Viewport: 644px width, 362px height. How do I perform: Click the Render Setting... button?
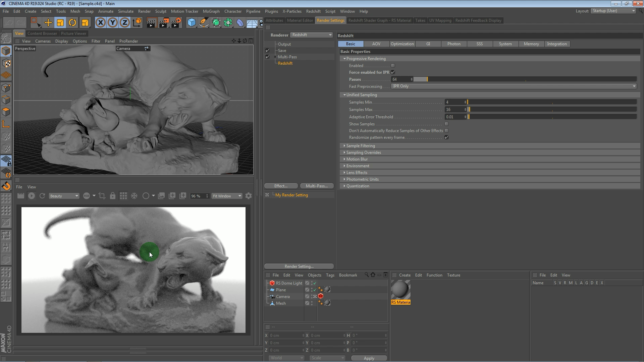(299, 266)
